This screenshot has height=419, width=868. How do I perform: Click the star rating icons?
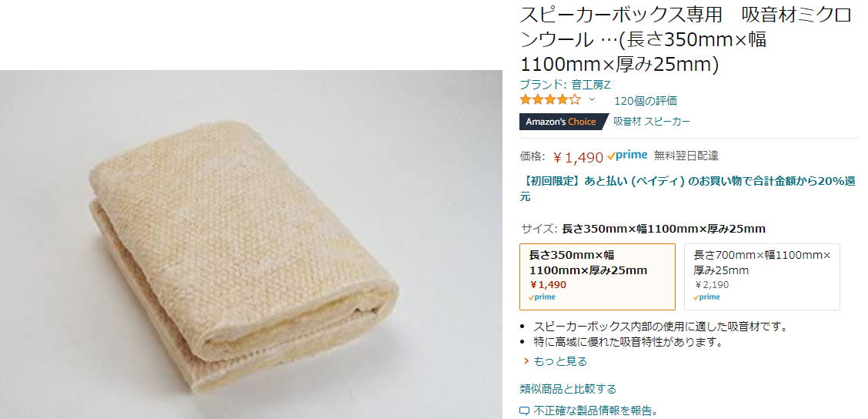[x=550, y=100]
